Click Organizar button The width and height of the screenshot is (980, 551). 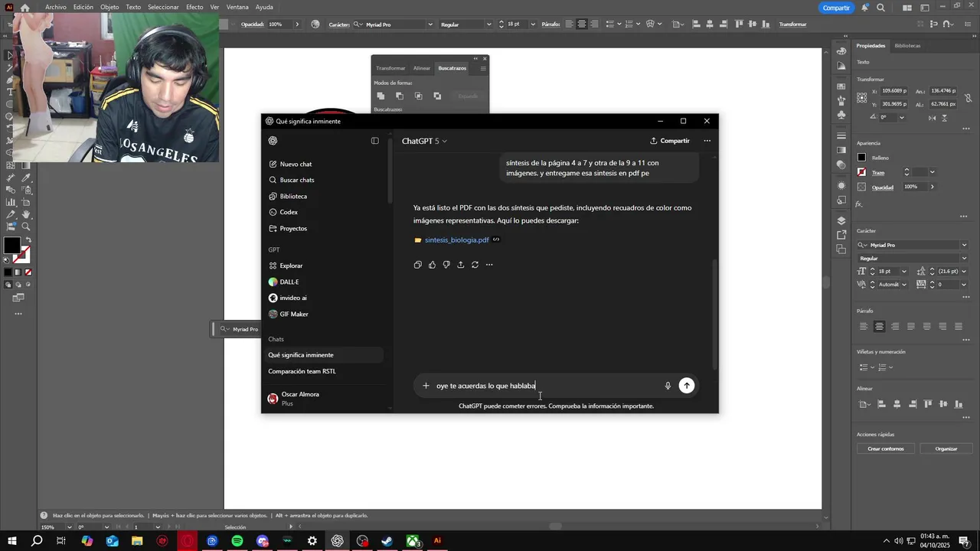point(946,448)
